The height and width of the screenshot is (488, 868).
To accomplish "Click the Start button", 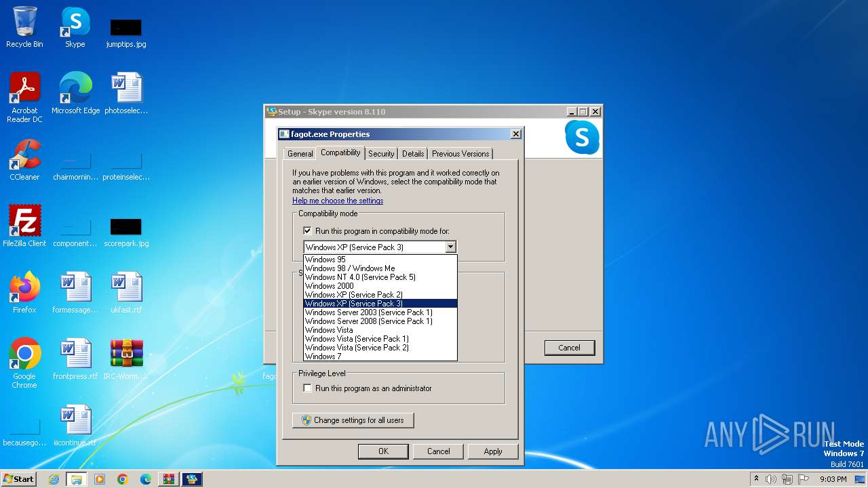I will [x=19, y=479].
